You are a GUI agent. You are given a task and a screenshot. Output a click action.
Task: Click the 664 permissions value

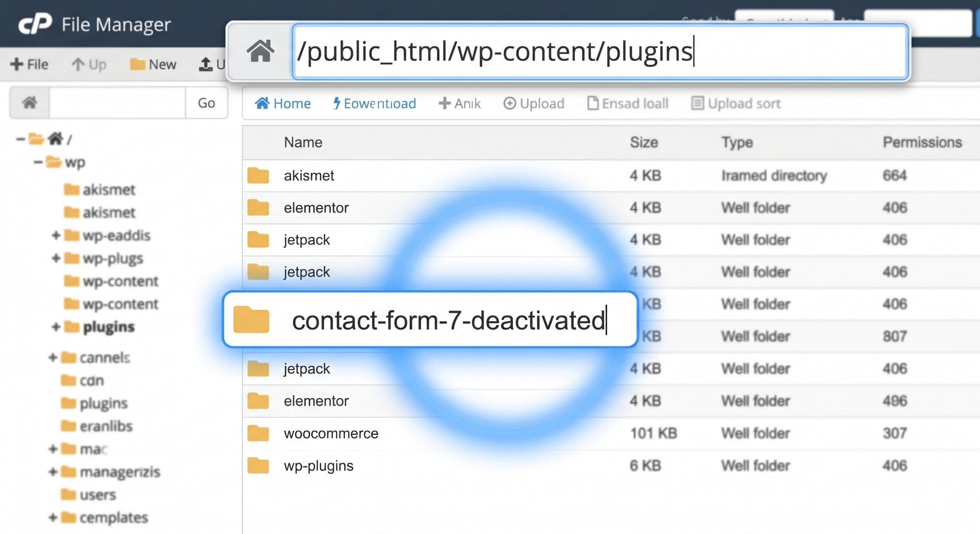pyautogui.click(x=895, y=176)
